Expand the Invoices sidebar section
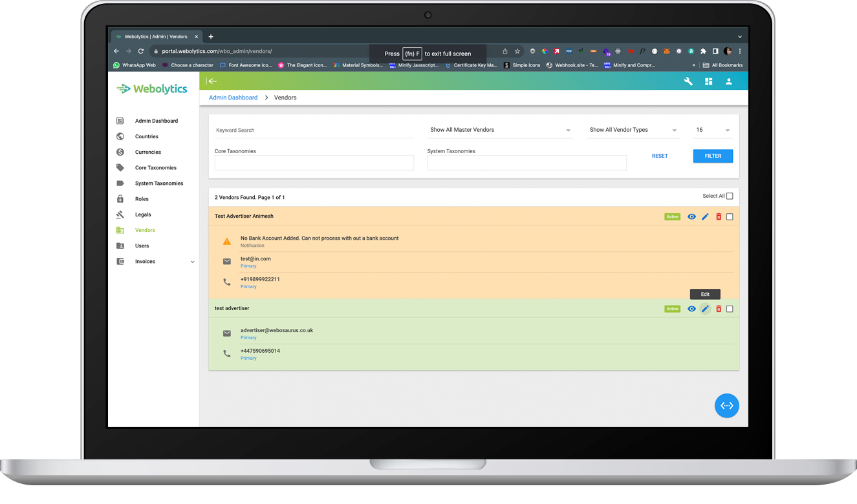Viewport: 857px width, 504px height. 192,261
